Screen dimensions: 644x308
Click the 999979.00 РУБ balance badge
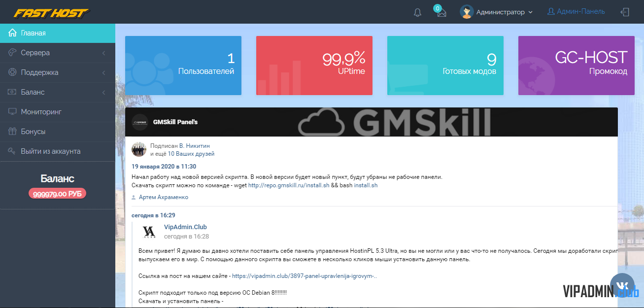point(57,194)
